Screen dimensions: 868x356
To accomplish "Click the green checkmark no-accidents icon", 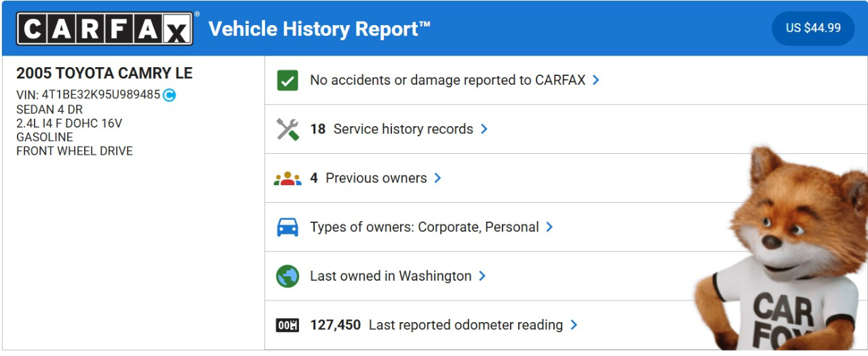I will pos(288,80).
